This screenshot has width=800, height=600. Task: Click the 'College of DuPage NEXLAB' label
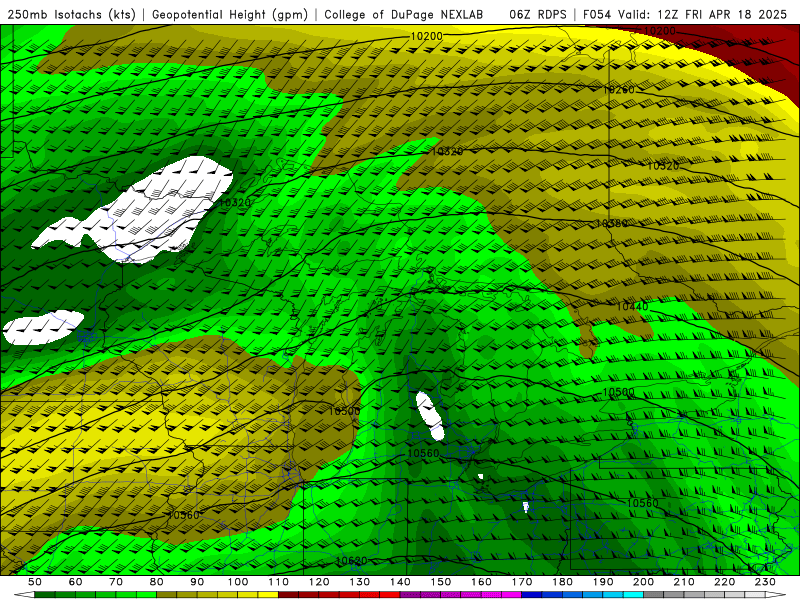(404, 15)
